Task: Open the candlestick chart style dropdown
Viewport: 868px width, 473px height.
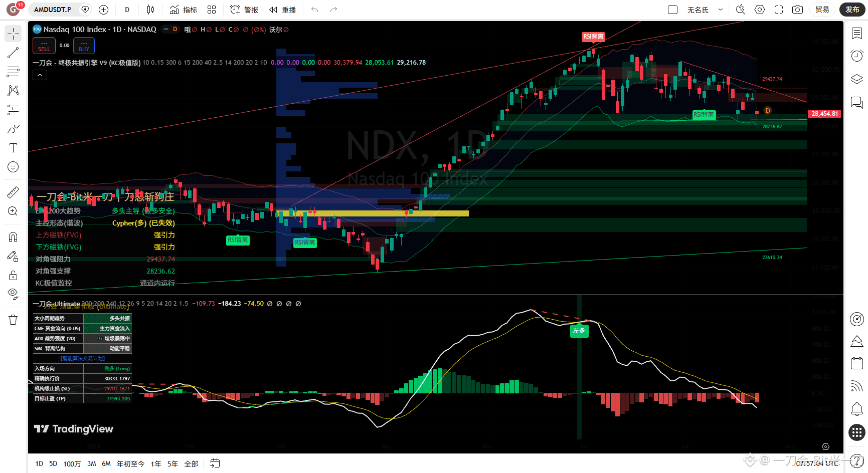Action: tap(150, 10)
